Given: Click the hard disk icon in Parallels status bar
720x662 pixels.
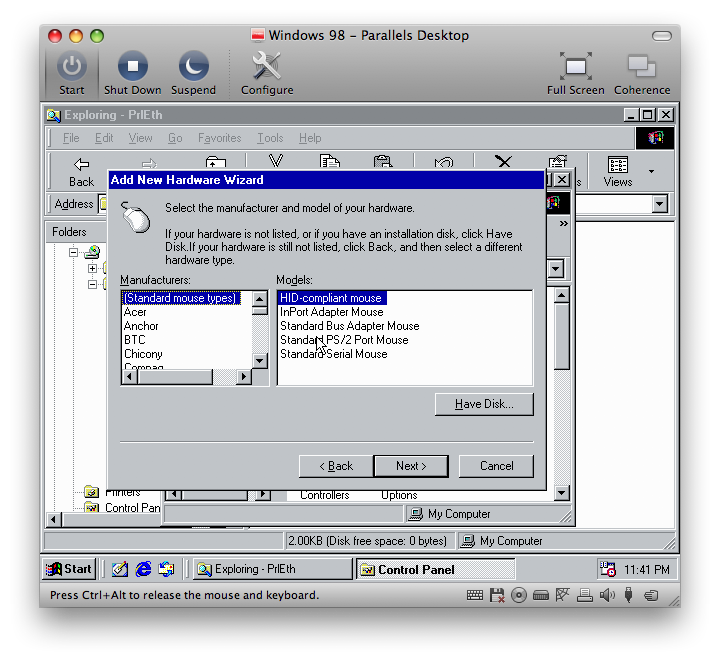Looking at the screenshot, I should [541, 595].
